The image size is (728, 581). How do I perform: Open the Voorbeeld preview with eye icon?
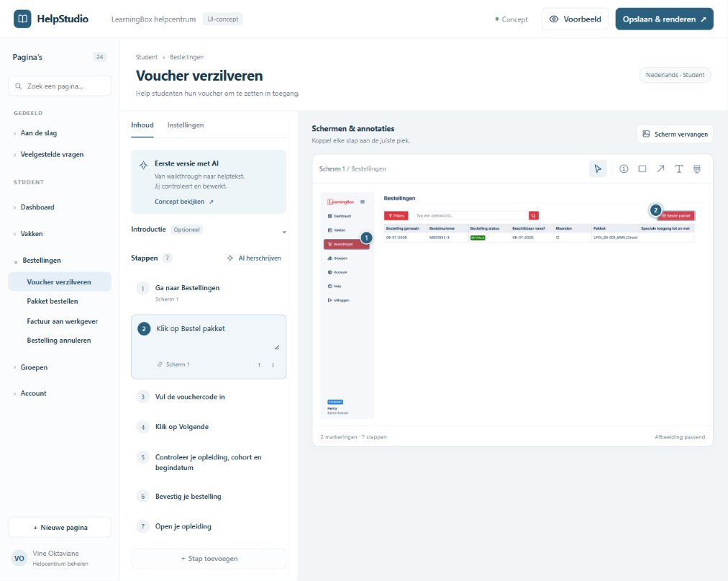point(575,19)
